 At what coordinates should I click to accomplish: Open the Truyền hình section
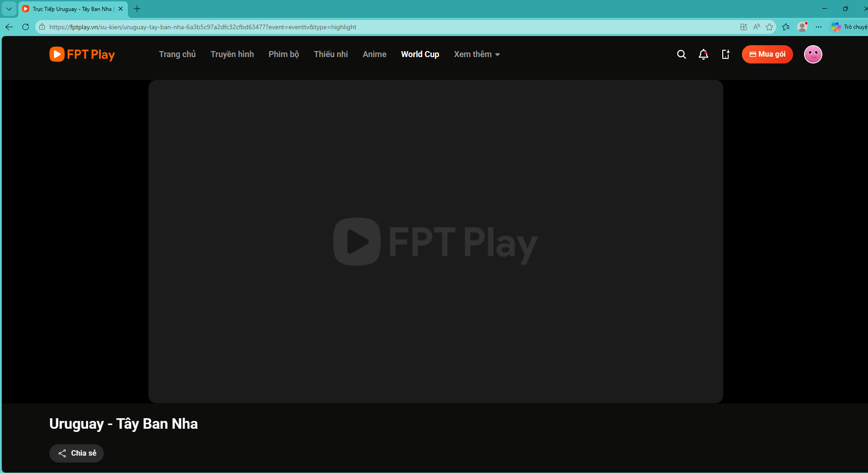232,54
